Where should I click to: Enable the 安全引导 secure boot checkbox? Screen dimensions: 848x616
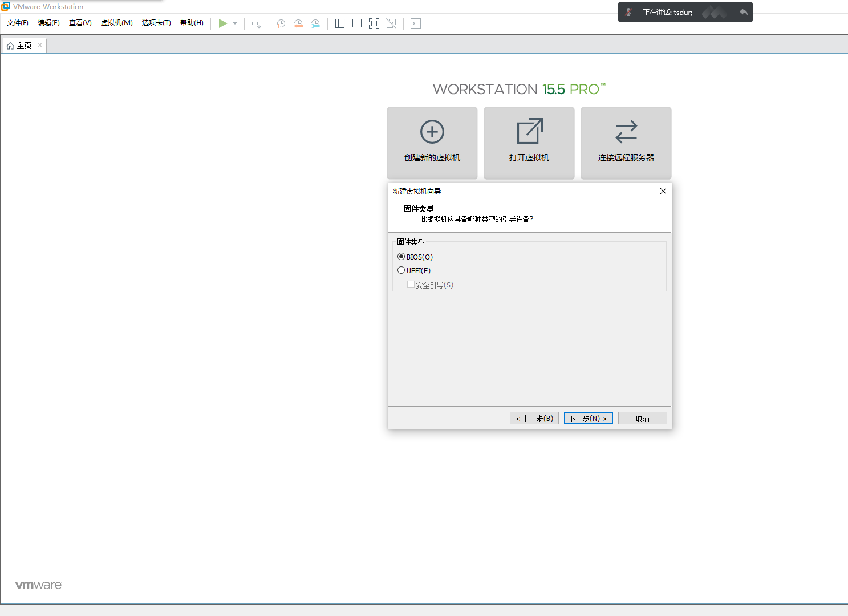coord(411,284)
